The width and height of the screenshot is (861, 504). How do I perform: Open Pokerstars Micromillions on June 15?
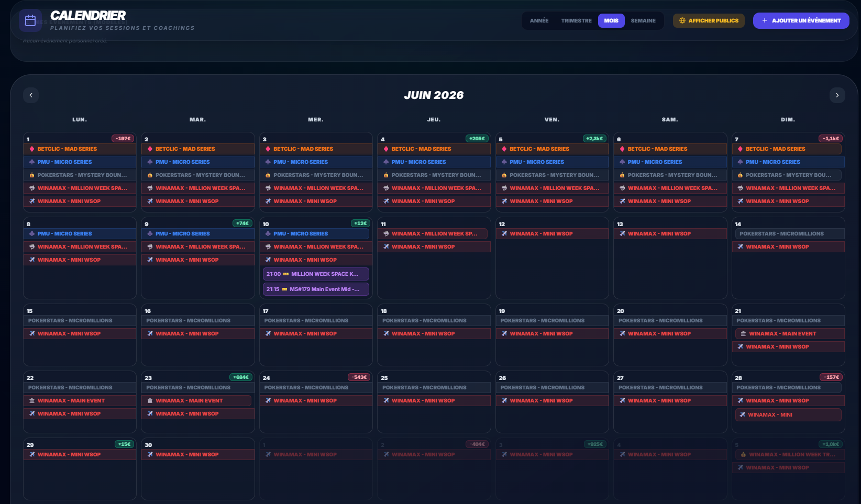(x=80, y=321)
